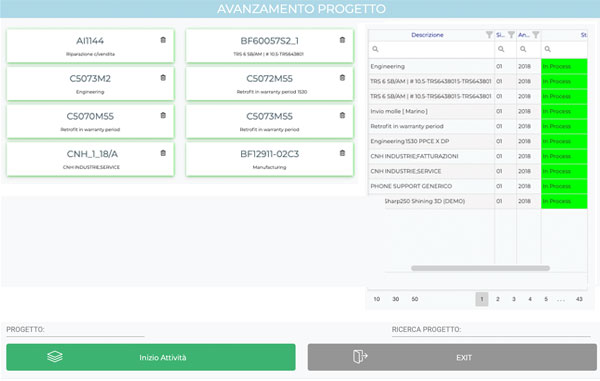Set page size to 10 rows

pyautogui.click(x=377, y=299)
